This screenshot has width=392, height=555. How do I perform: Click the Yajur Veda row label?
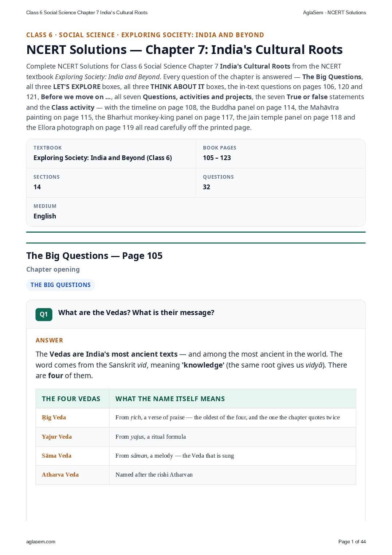click(57, 437)
